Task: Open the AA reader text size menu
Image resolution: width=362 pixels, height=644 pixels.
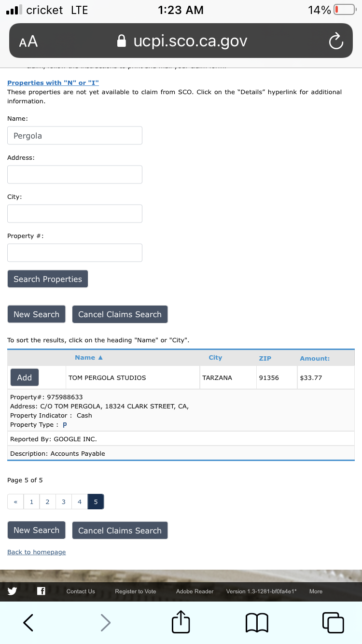Action: 28,42
